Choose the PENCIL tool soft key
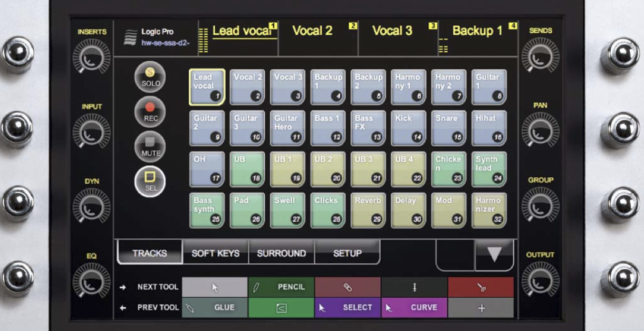 pyautogui.click(x=281, y=287)
